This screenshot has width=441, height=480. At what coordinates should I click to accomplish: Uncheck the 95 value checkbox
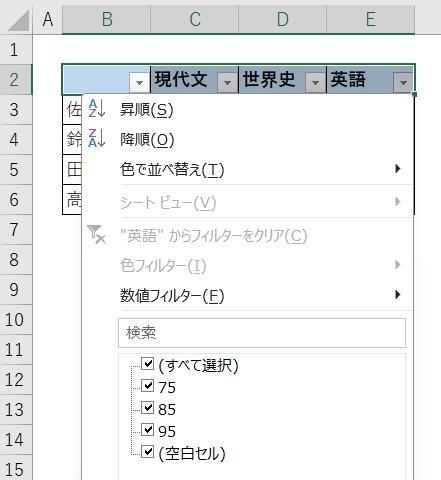(x=147, y=430)
